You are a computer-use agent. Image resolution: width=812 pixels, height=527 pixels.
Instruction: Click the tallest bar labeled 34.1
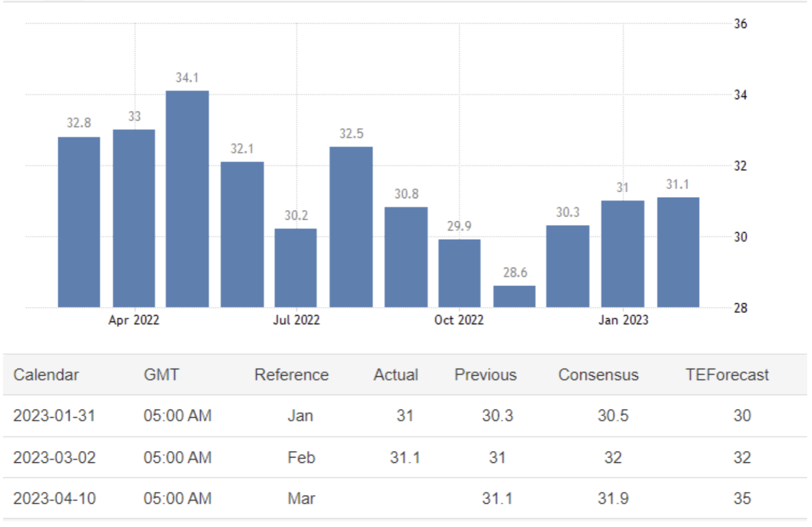coord(187,199)
